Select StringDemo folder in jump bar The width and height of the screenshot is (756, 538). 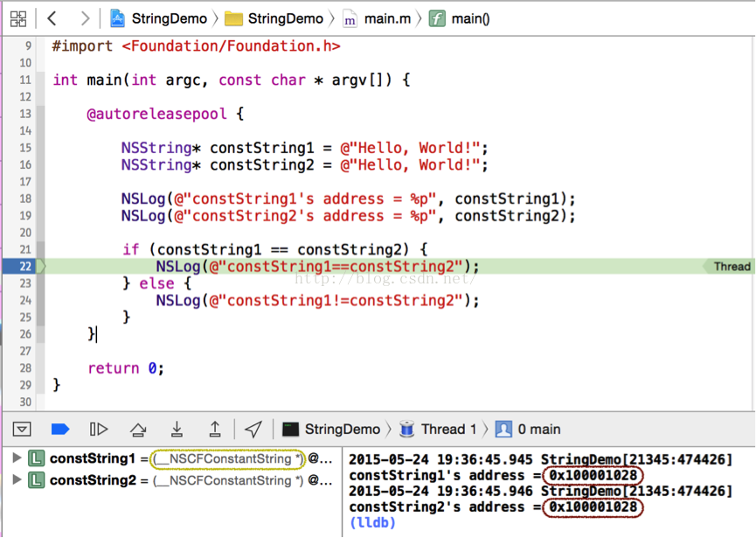[x=274, y=19]
